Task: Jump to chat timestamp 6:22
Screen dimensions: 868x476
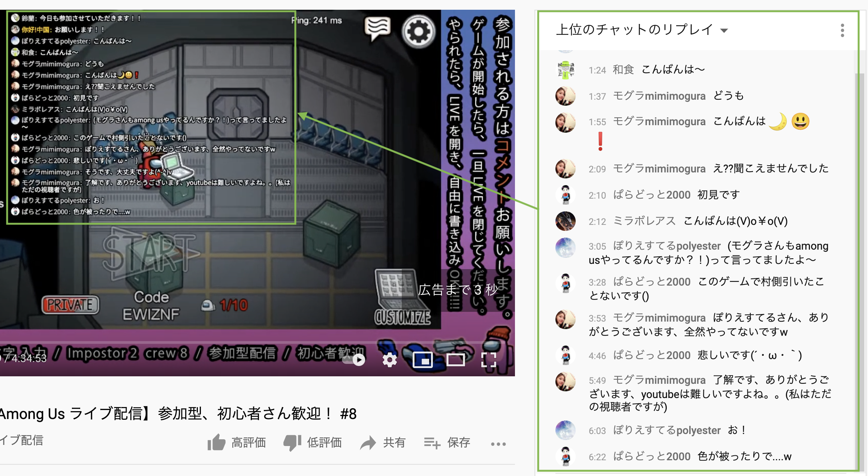Action: tap(597, 457)
